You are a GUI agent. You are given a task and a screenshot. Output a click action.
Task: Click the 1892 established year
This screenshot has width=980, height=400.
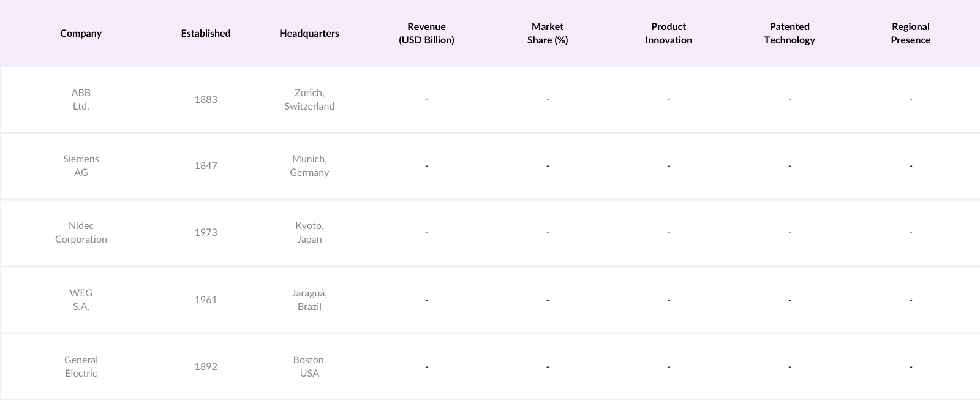coord(206,366)
